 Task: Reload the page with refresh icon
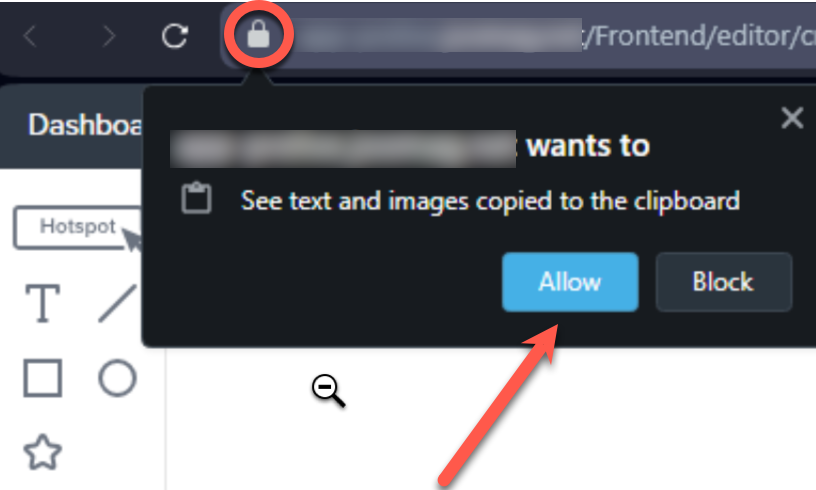pyautogui.click(x=174, y=36)
